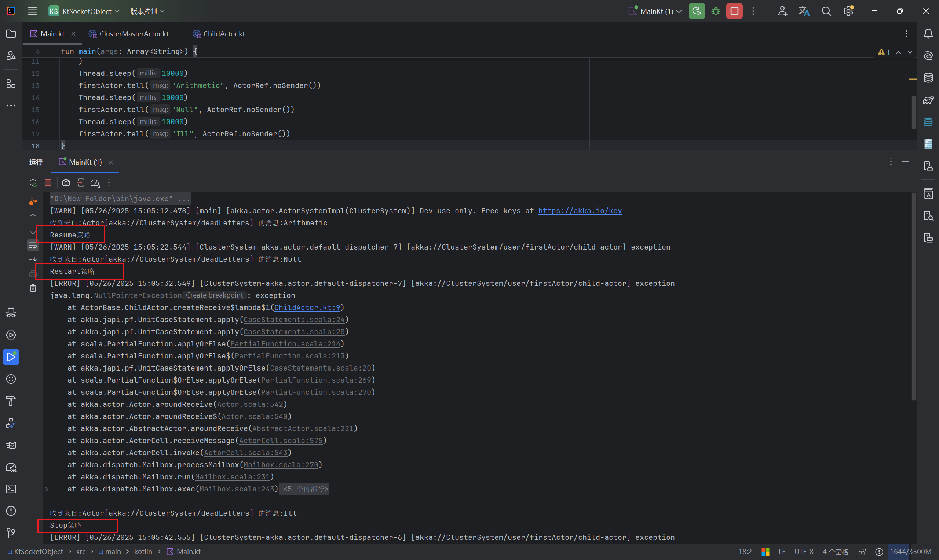Viewport: 939px width, 560px height.
Task: Toggle scroll to end of console
Action: 33,259
